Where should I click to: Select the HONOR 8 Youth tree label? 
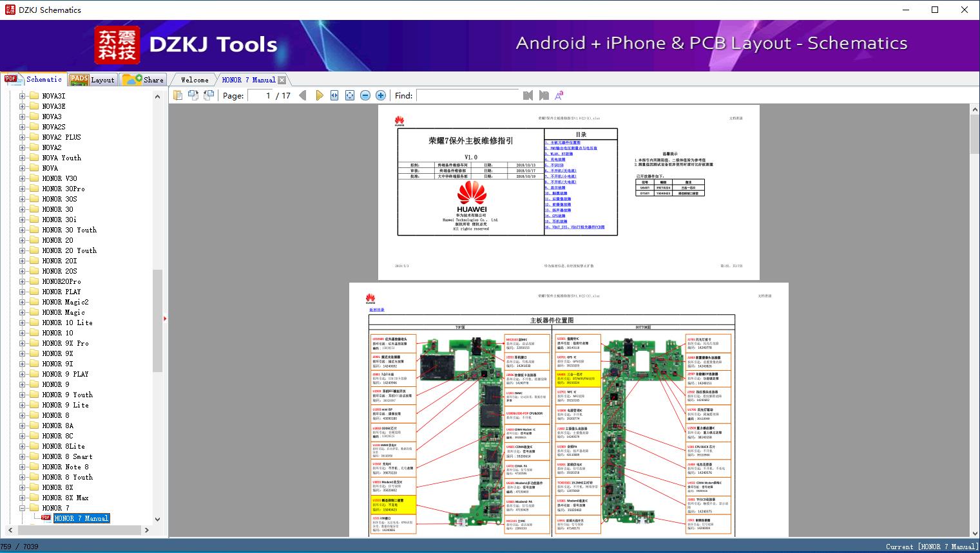coord(68,477)
